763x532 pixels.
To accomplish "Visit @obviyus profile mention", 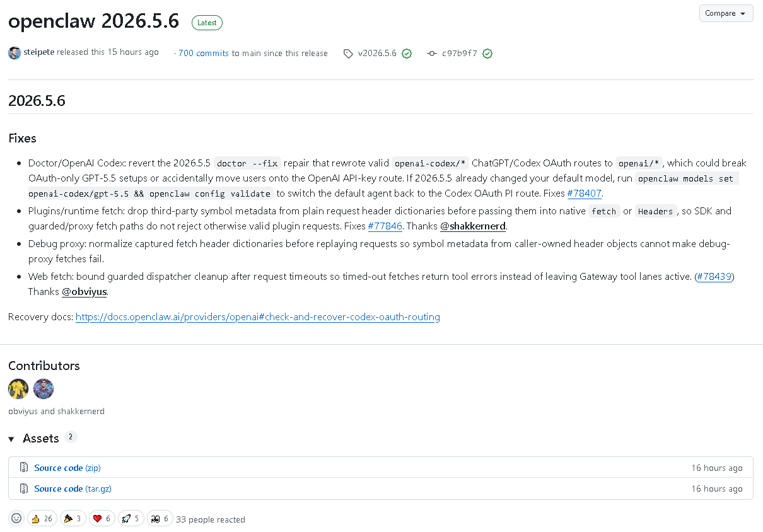I will point(84,292).
